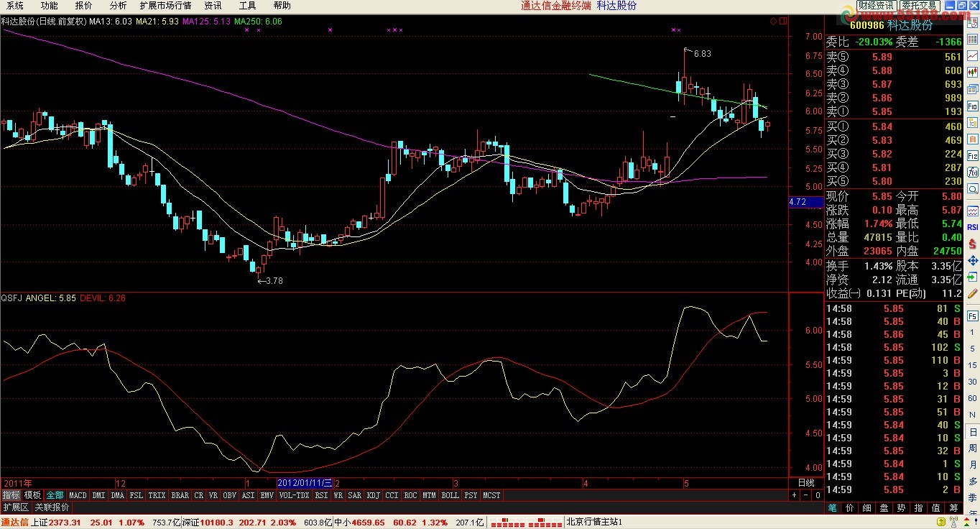Open the 分析 menu

tap(119, 6)
